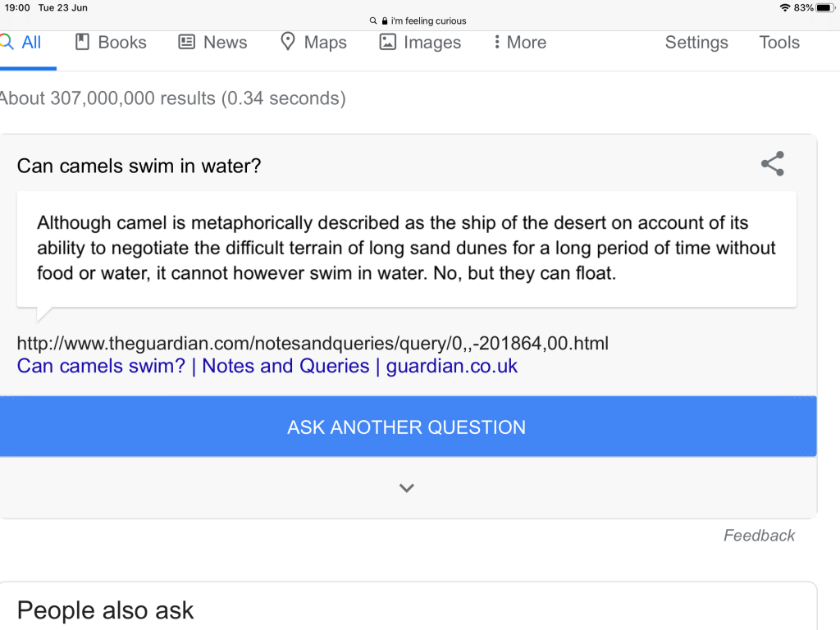This screenshot has width=840, height=630.
Task: Tap the share icon on the answer card
Action: point(772,164)
